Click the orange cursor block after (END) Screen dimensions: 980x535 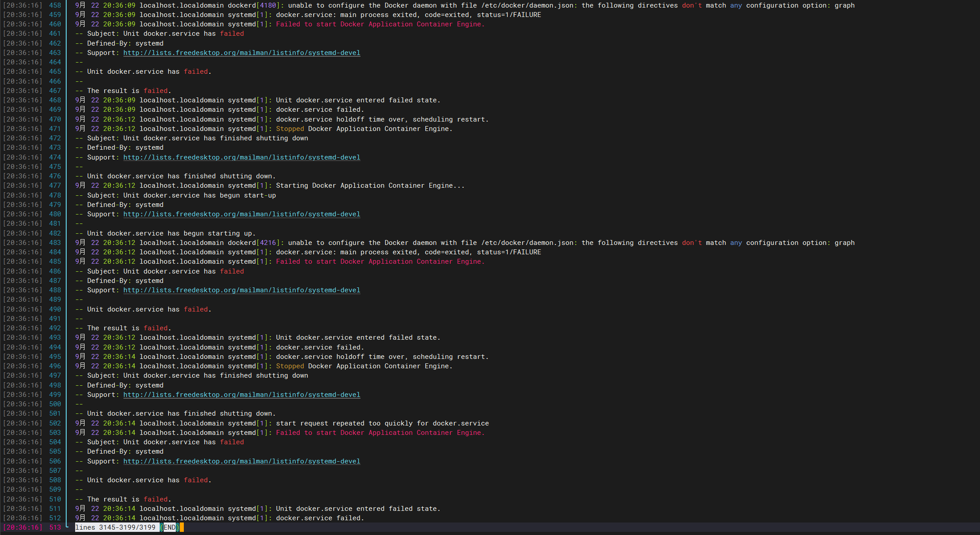pos(182,527)
